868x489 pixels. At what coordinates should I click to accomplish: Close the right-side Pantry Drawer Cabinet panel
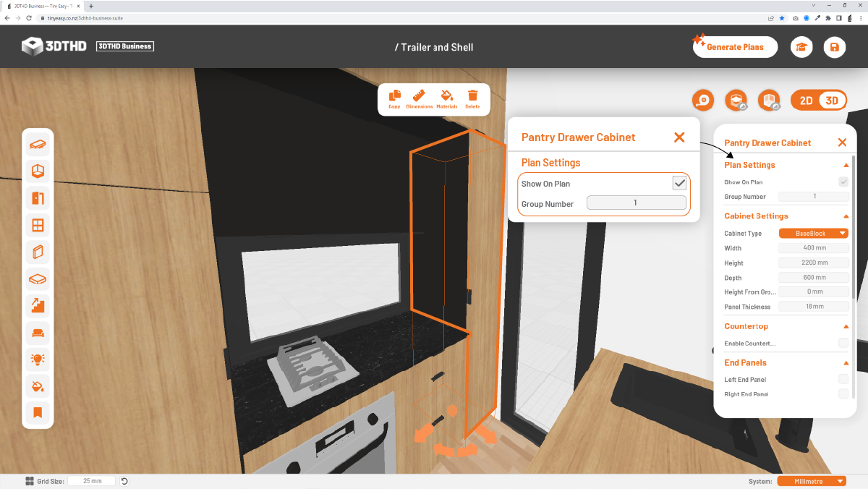(x=842, y=143)
